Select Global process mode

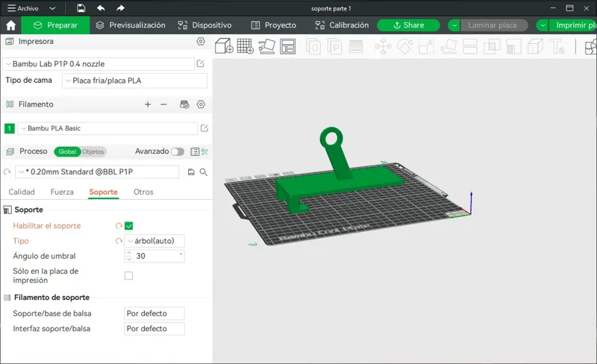(67, 151)
